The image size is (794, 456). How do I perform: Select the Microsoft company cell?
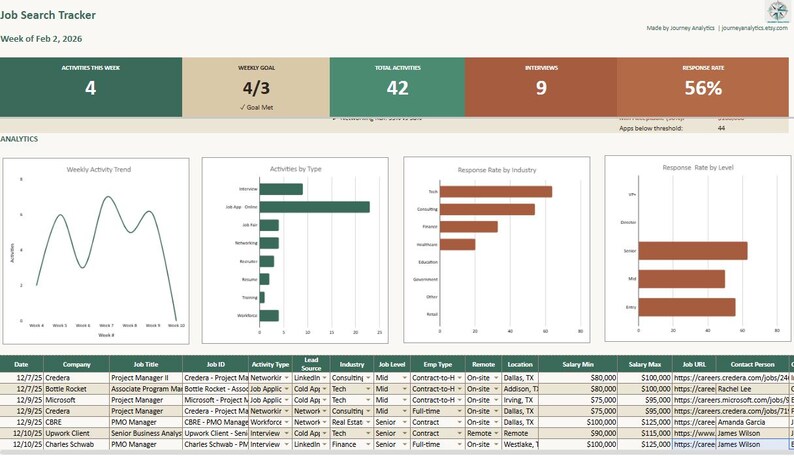[76, 400]
